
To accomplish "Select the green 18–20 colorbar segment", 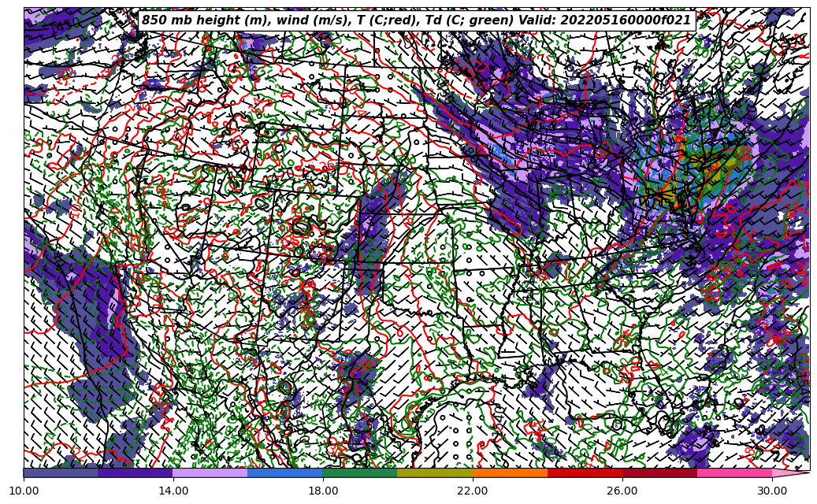I will [x=360, y=473].
